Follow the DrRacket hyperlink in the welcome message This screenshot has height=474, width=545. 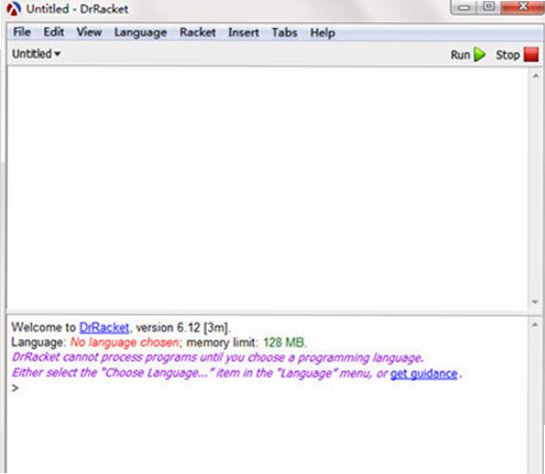coord(104,327)
